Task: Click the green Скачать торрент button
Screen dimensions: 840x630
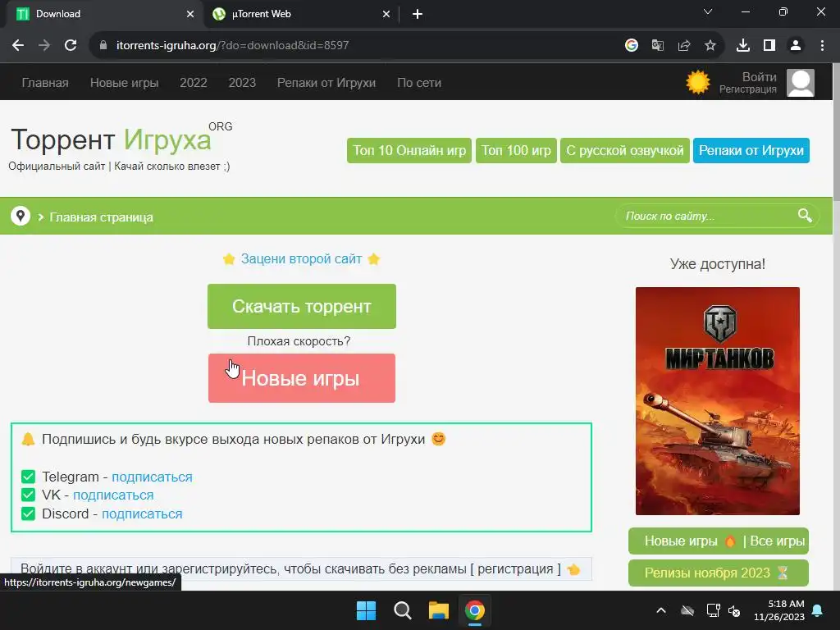Action: (302, 307)
